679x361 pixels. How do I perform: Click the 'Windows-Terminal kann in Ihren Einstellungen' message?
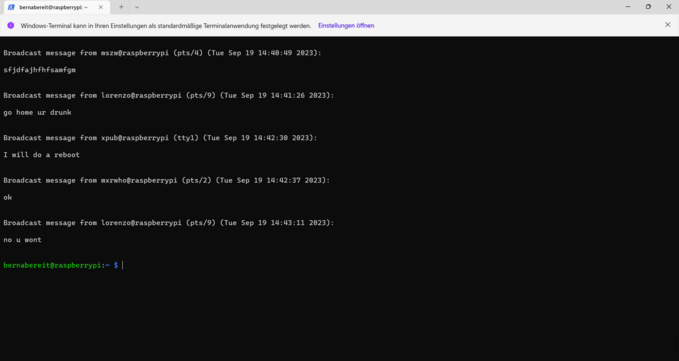point(166,26)
